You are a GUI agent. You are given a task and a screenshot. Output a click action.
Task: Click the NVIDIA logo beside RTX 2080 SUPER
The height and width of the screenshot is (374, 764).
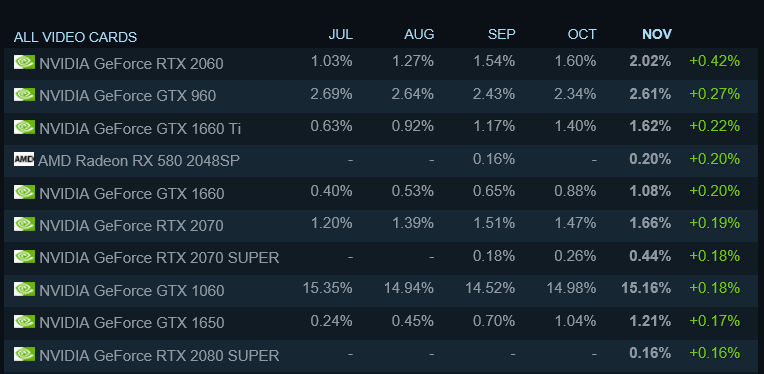point(24,354)
